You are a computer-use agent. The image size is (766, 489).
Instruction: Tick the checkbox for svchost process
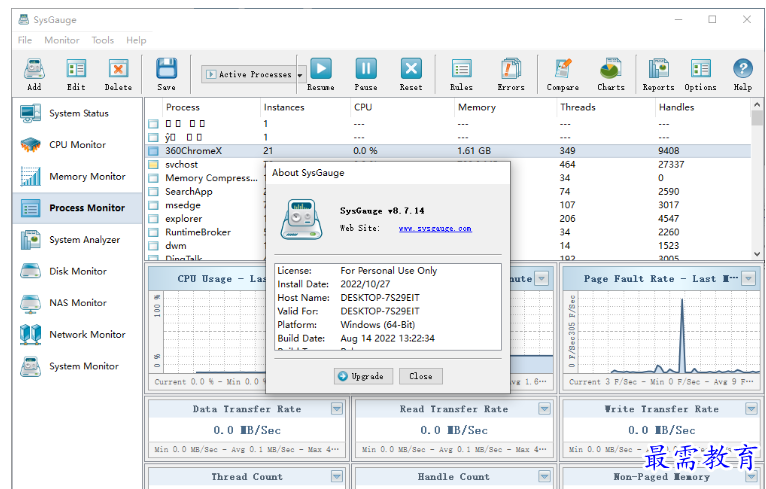click(153, 165)
